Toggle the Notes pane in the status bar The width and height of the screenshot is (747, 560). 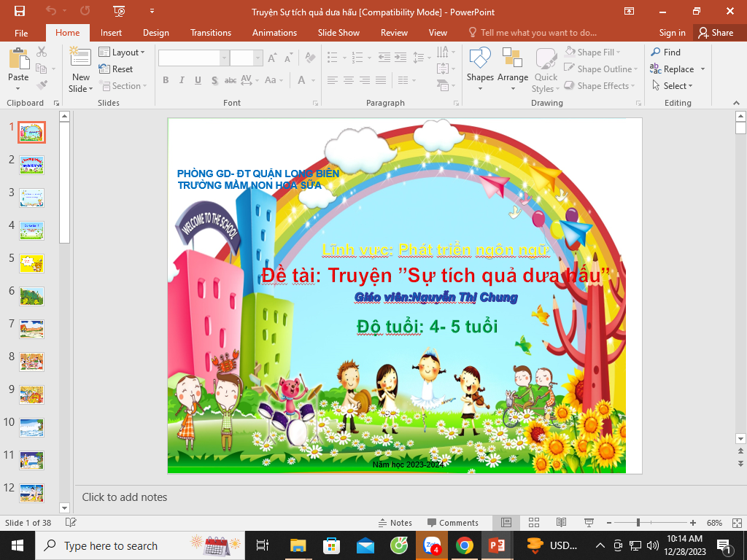[395, 523]
